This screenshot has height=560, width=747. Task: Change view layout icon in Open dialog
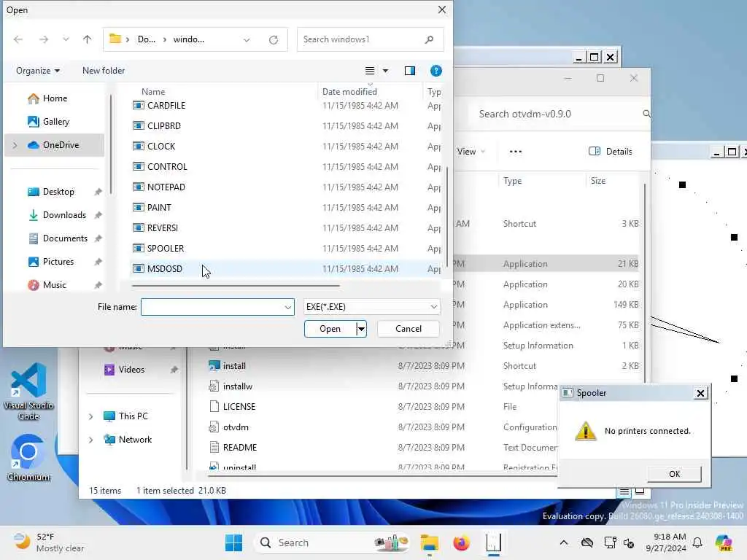click(370, 71)
